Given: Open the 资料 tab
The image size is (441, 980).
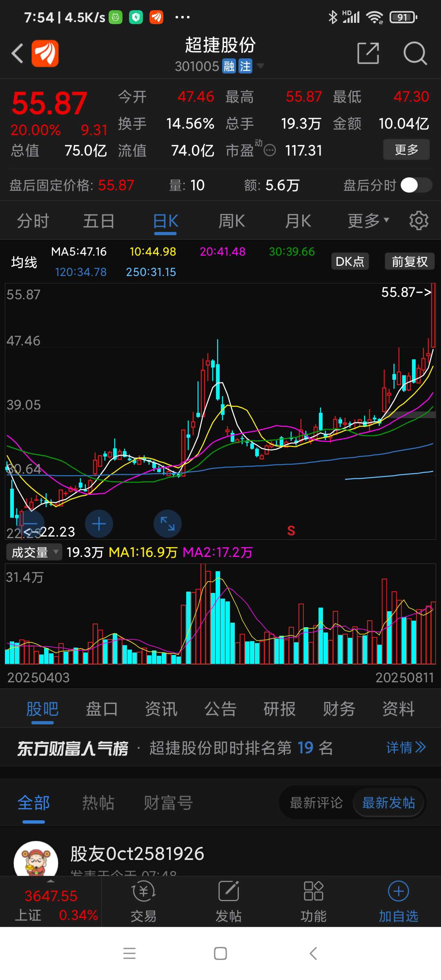Looking at the screenshot, I should [399, 709].
